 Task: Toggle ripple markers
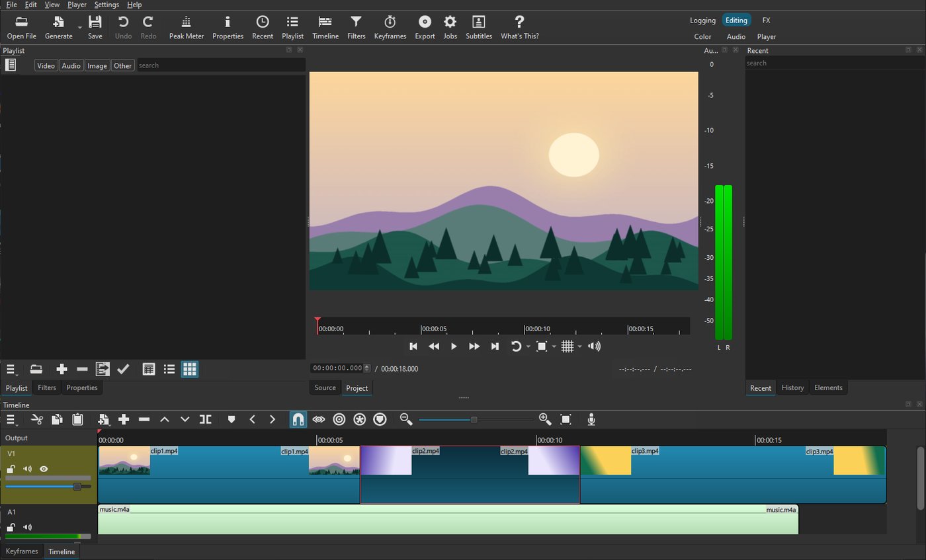pyautogui.click(x=380, y=419)
